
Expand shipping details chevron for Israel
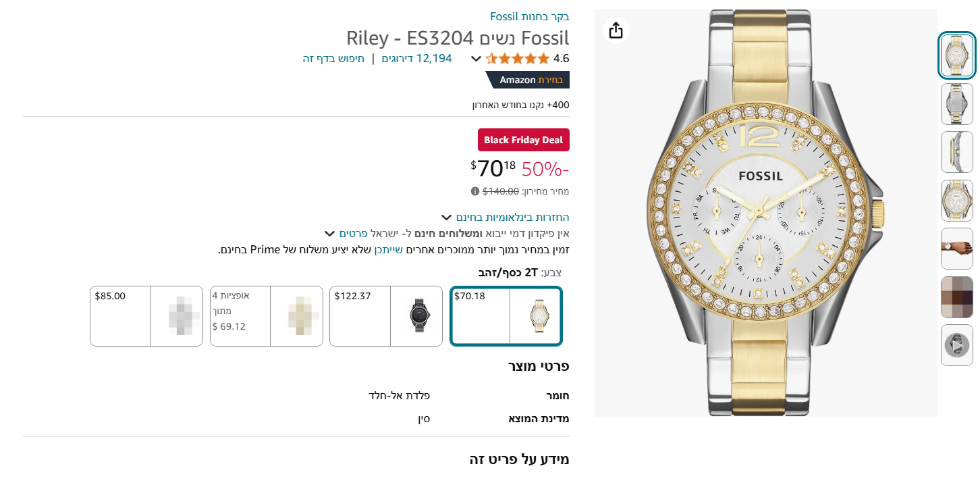[x=329, y=234]
